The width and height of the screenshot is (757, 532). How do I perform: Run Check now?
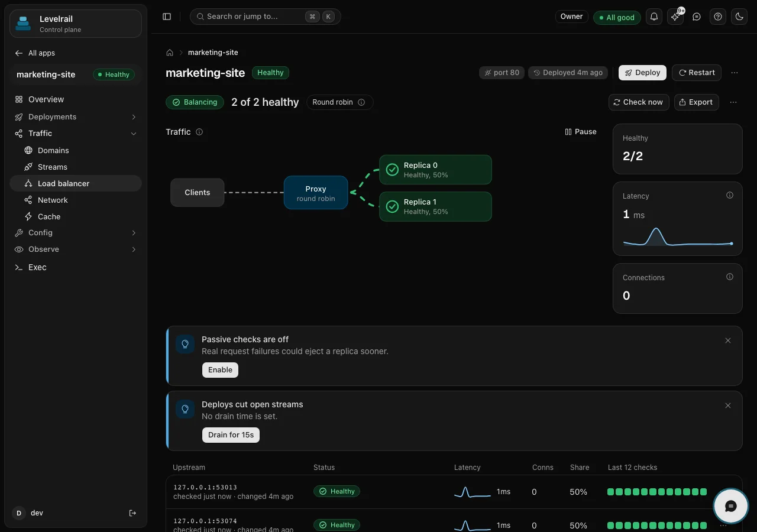click(639, 102)
